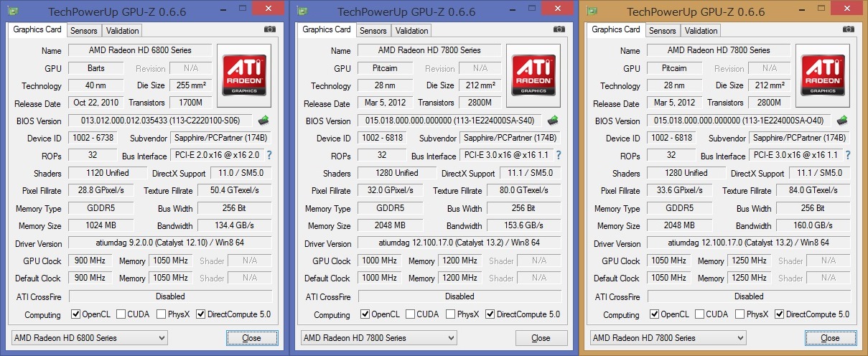
Task: Toggle CUDA checkbox in the HD 6800 window
Action: (121, 314)
